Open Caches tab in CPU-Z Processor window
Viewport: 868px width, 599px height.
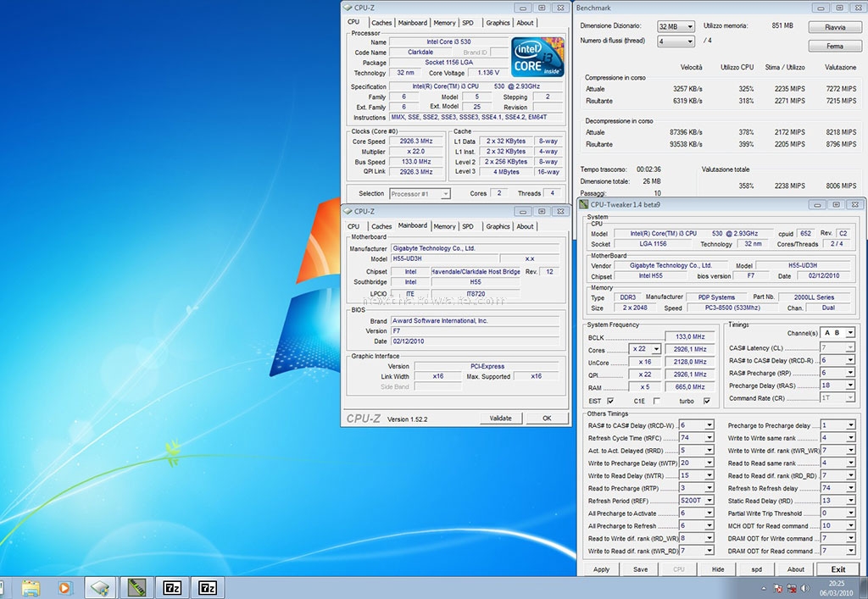pos(381,23)
